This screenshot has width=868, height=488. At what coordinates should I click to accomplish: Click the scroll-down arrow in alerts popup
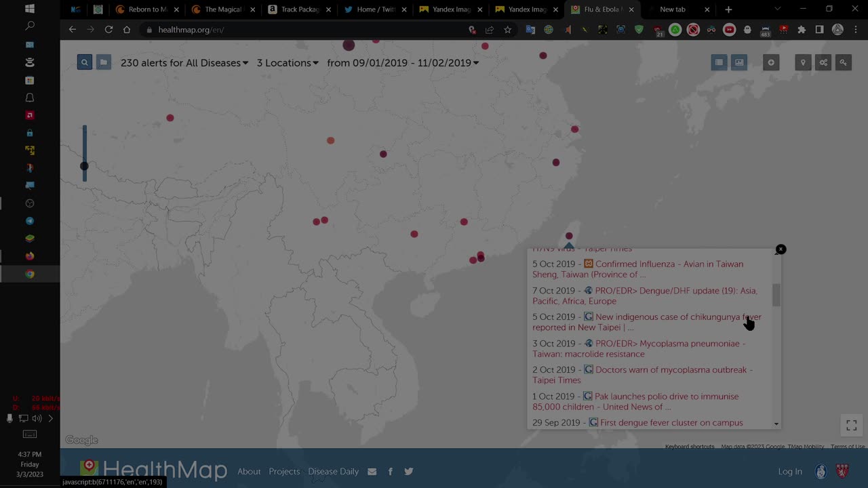click(x=776, y=424)
